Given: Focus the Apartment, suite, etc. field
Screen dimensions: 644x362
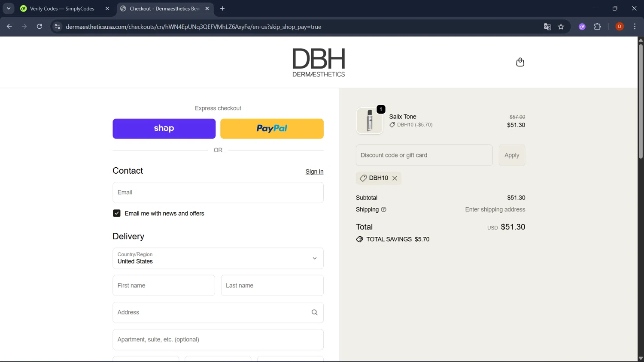Looking at the screenshot, I should point(218,340).
